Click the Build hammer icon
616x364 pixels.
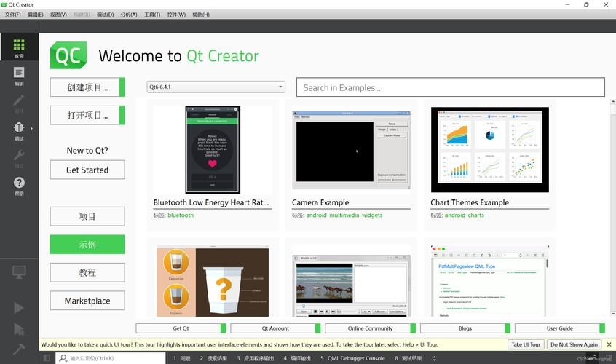(x=19, y=349)
